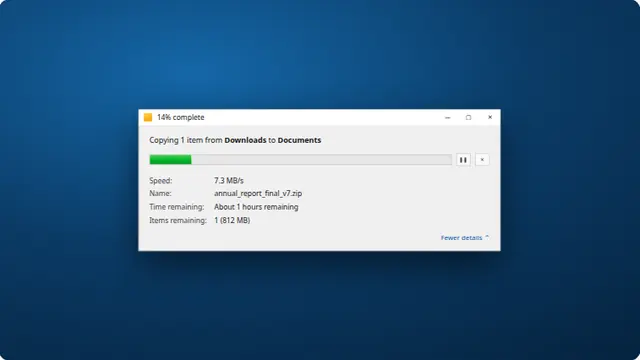
Task: Click the Downloads source folder name
Action: 245,140
